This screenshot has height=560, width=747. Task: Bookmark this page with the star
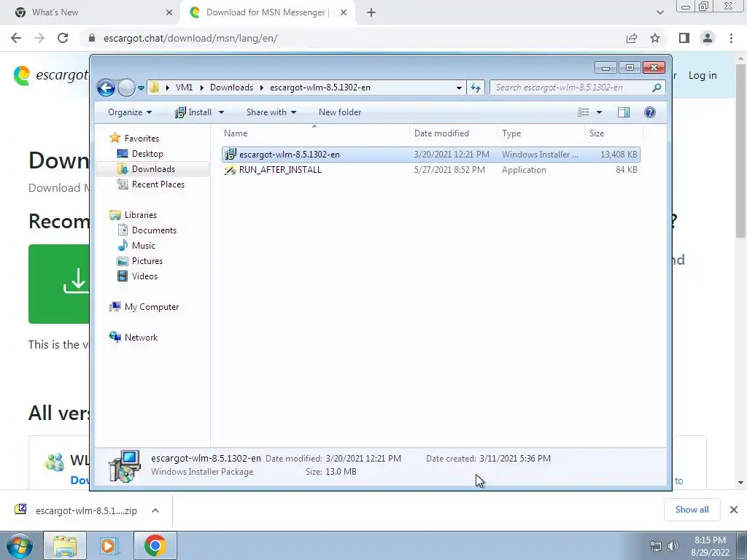tap(655, 38)
